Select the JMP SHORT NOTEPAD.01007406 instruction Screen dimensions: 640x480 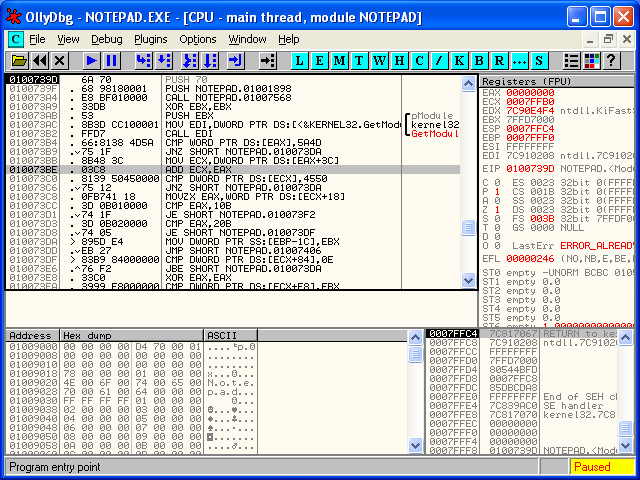click(x=243, y=250)
